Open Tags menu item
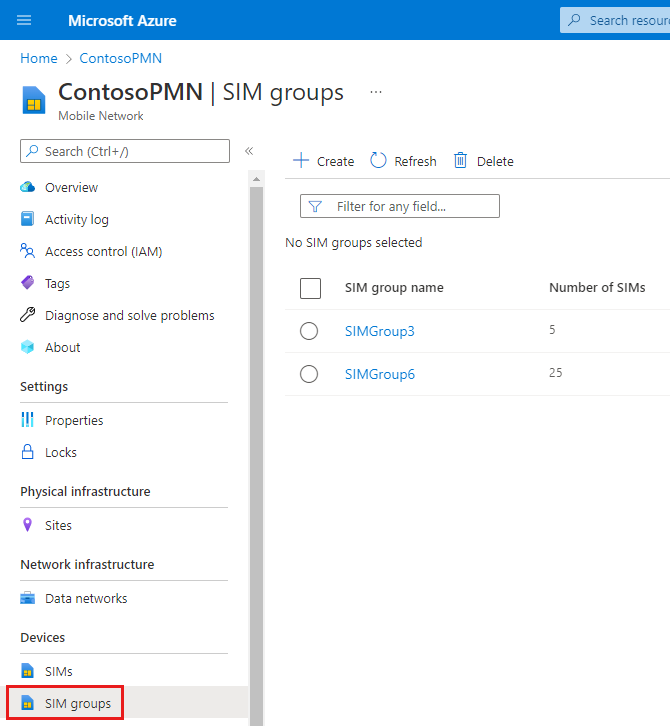 pyautogui.click(x=57, y=283)
